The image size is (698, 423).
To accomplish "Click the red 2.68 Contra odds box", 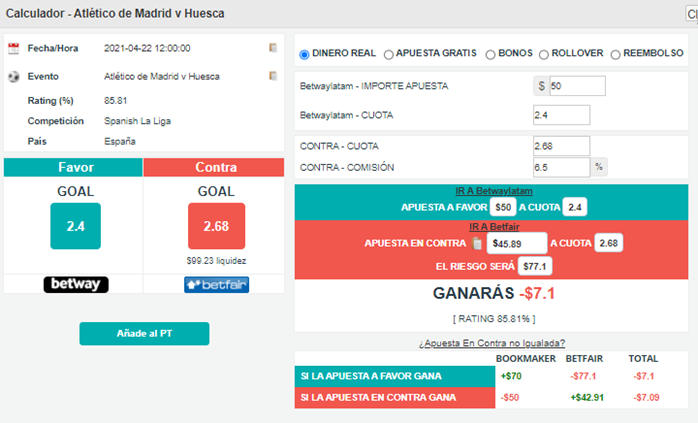I will pos(216,226).
